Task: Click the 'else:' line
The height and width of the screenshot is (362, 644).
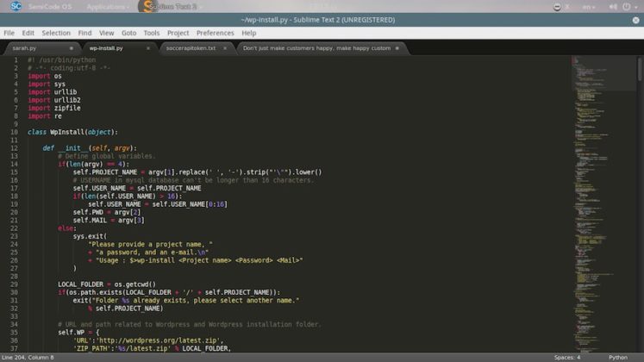Action: (67, 228)
